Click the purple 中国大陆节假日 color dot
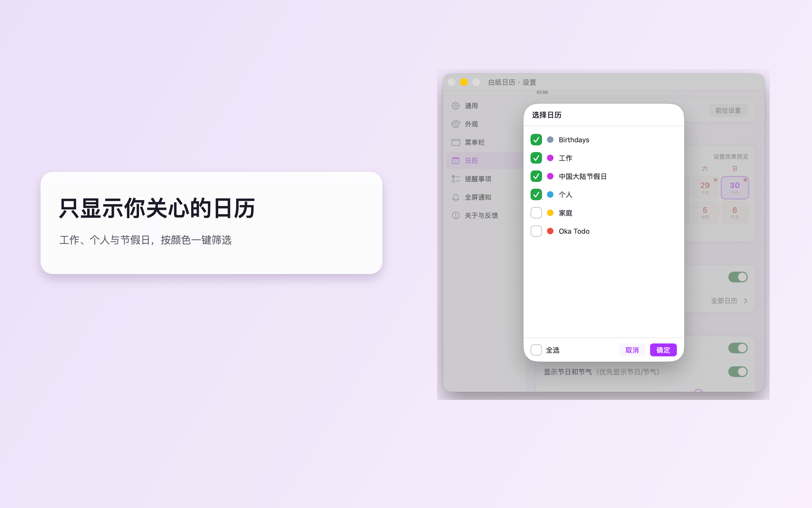812x508 pixels. click(550, 176)
